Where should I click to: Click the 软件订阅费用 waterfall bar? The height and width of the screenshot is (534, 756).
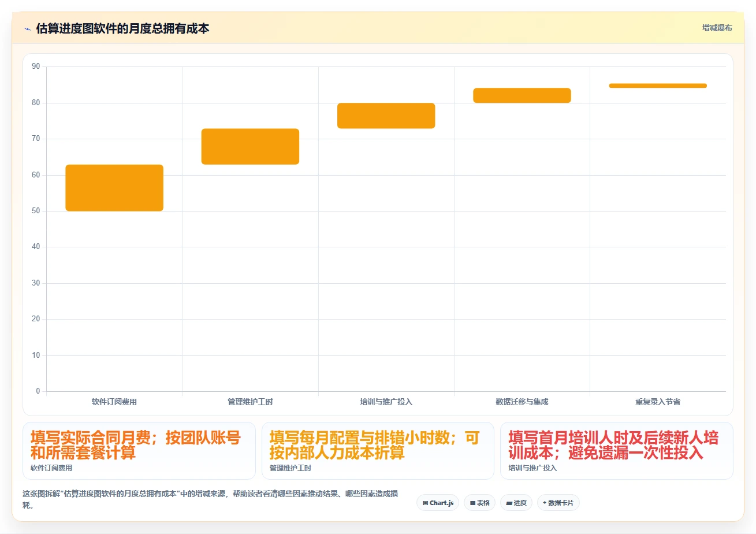tap(114, 188)
